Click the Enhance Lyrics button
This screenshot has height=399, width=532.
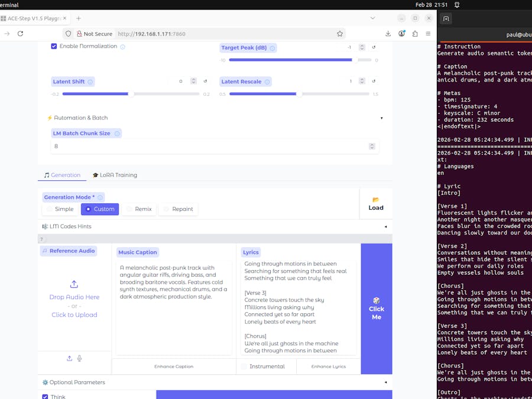pos(329,366)
